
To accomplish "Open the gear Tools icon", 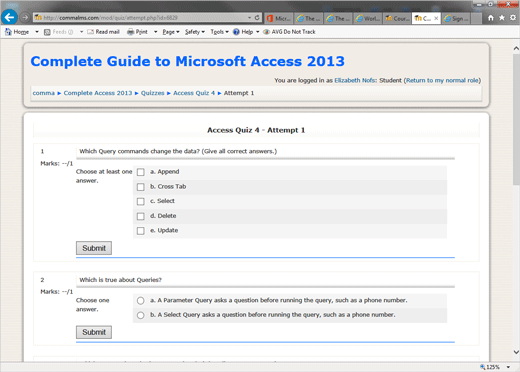I will point(513,18).
